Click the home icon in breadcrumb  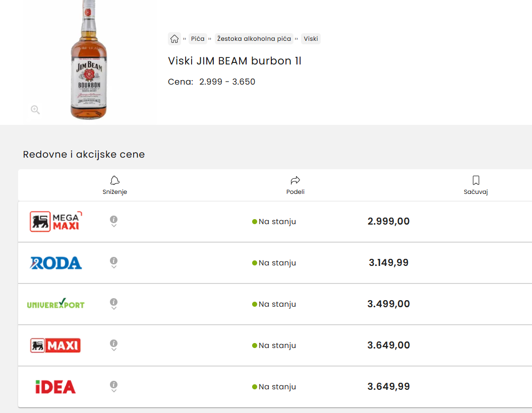[x=174, y=39]
